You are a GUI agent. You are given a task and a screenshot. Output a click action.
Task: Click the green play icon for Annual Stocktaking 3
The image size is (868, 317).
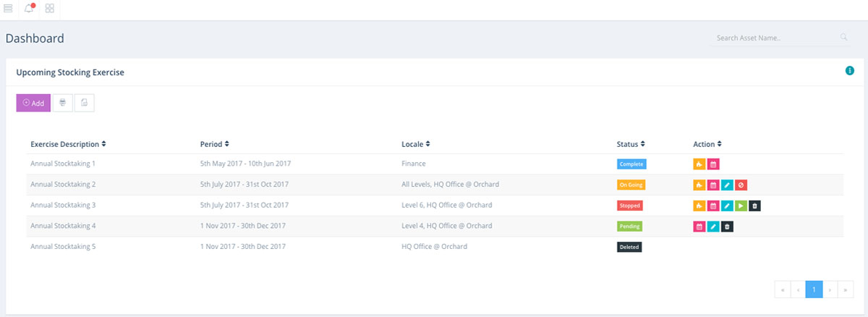(741, 206)
